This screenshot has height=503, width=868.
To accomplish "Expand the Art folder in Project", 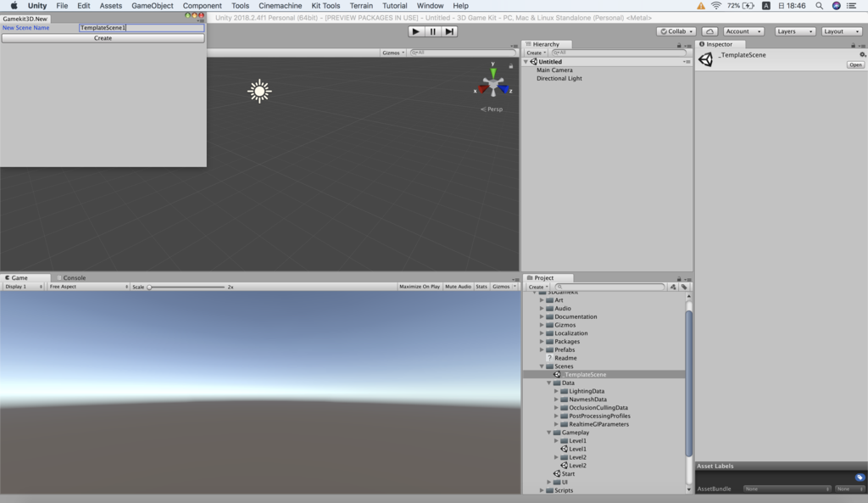I will (542, 299).
